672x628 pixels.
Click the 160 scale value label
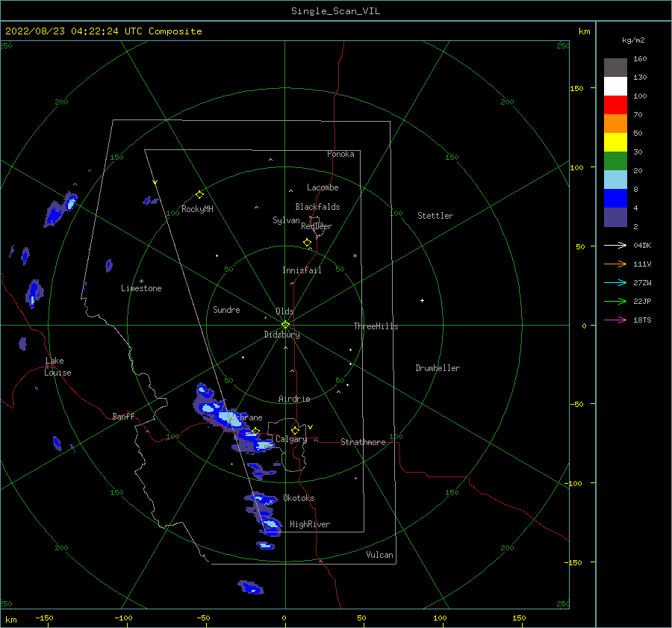point(640,59)
